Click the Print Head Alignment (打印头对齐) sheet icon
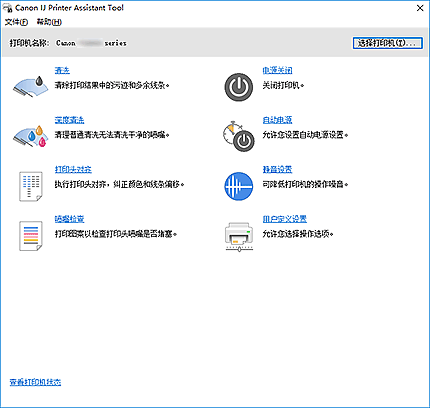The height and width of the screenshot is (408, 430). coord(31,186)
